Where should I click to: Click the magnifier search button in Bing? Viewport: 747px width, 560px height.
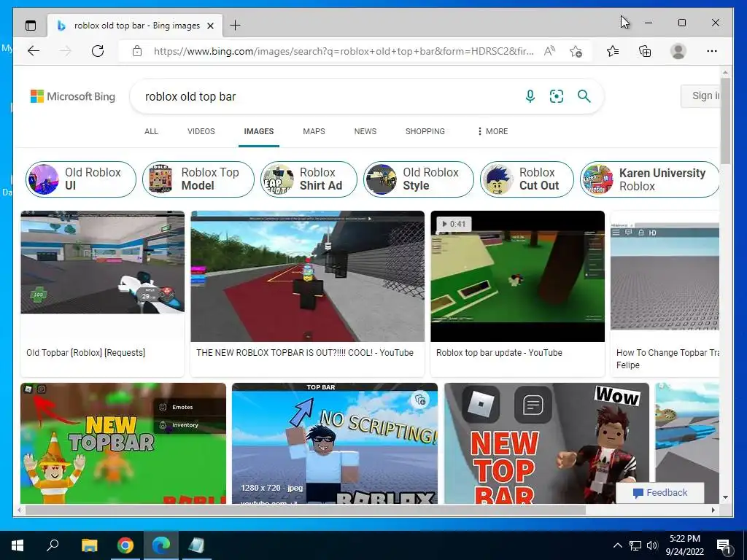tap(584, 96)
